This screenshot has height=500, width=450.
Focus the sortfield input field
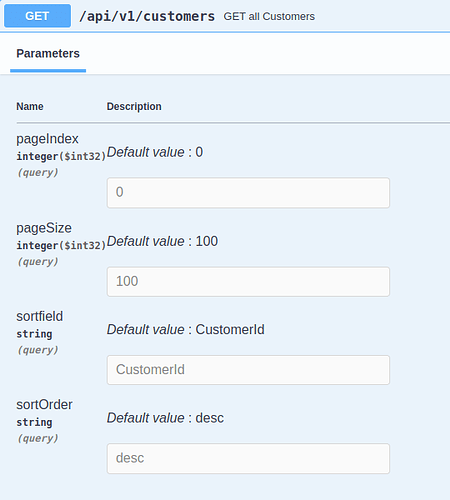[x=248, y=370]
